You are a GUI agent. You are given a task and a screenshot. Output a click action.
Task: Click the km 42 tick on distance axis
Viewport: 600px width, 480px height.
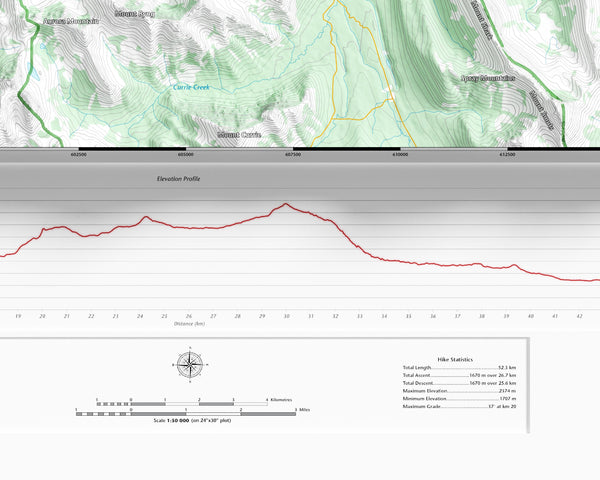click(x=579, y=315)
